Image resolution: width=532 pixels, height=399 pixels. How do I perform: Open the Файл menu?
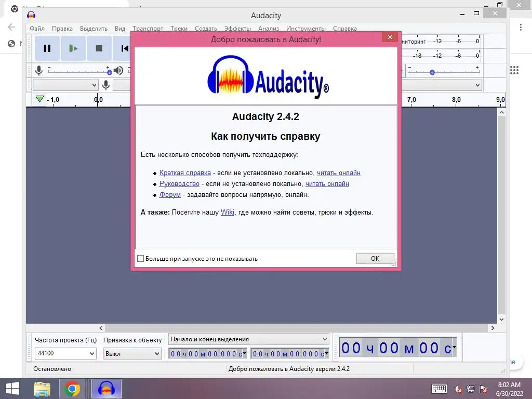[37, 29]
